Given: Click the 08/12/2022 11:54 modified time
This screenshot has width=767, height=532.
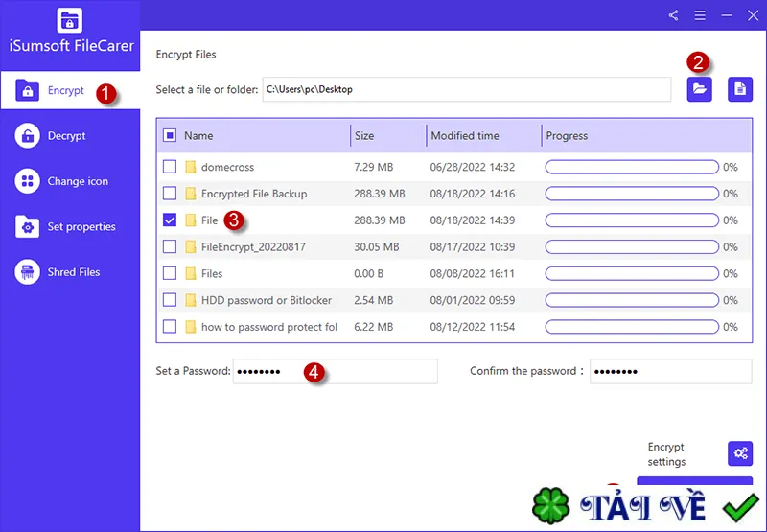Looking at the screenshot, I should pyautogui.click(x=472, y=327).
